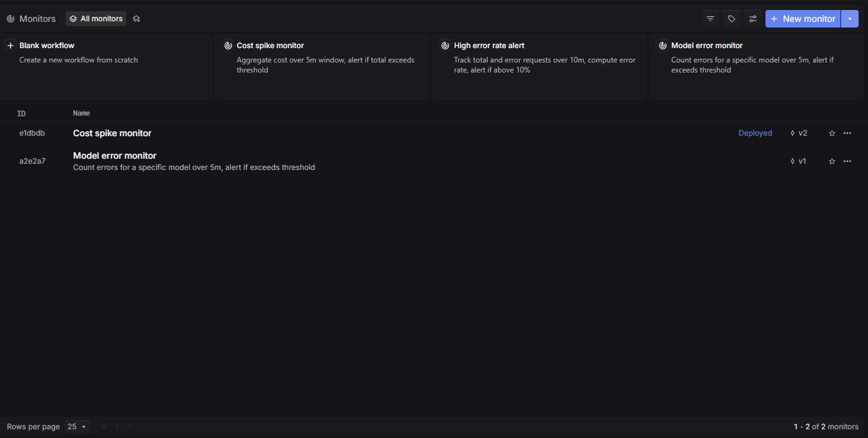Click the v1 version badge of Model error monitor

click(x=799, y=161)
